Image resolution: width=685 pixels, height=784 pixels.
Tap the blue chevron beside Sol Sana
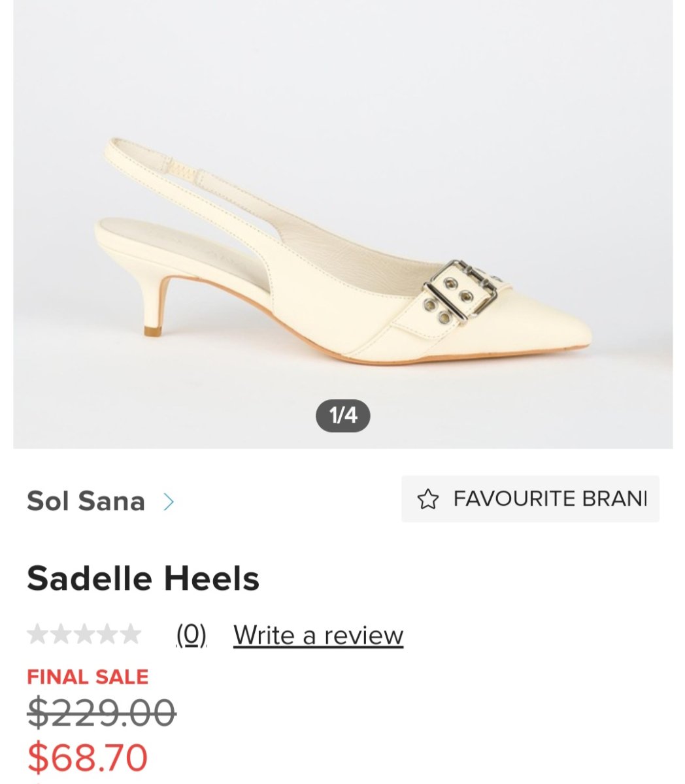(169, 502)
